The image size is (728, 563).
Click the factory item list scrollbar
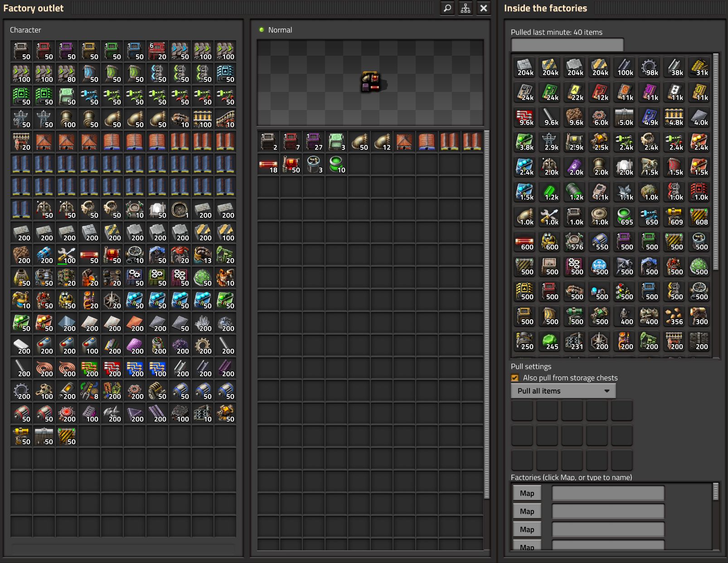(x=716, y=162)
